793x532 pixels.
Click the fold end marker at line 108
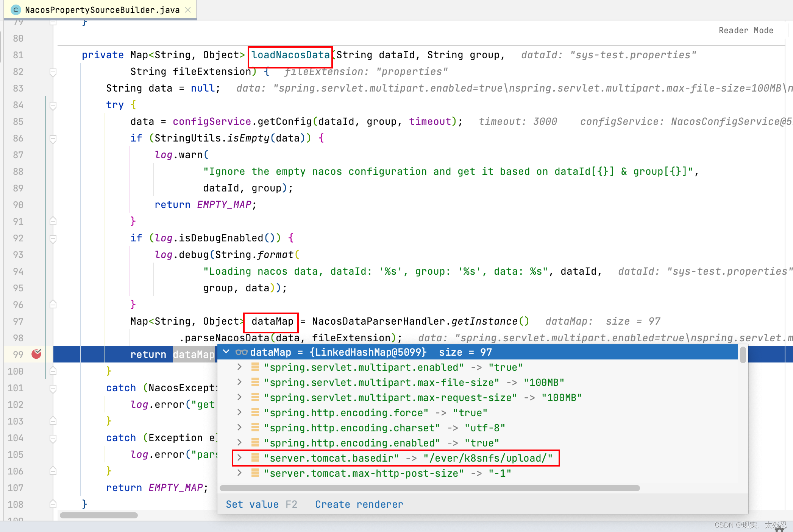click(x=53, y=504)
